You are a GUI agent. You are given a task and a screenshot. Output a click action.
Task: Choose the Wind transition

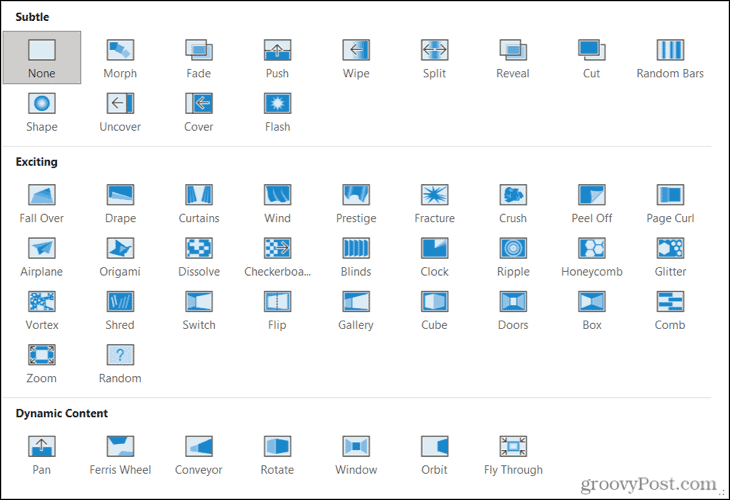(x=277, y=203)
